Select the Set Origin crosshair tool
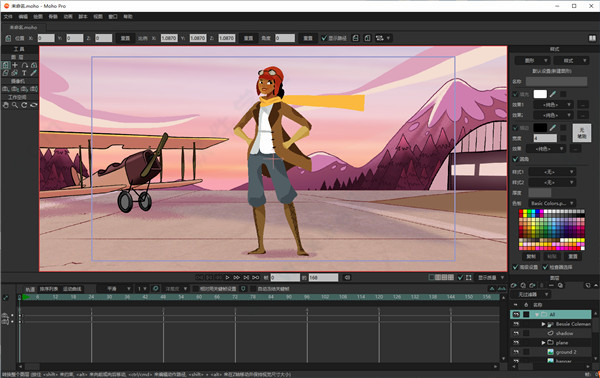 click(x=15, y=65)
